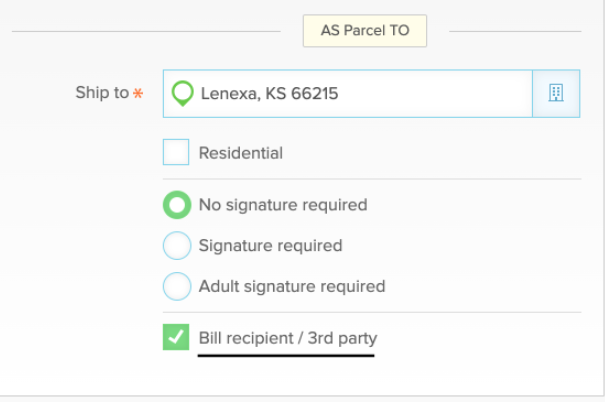The height and width of the screenshot is (411, 605).
Task: Select the Adult signature required radio option
Action: tap(177, 286)
